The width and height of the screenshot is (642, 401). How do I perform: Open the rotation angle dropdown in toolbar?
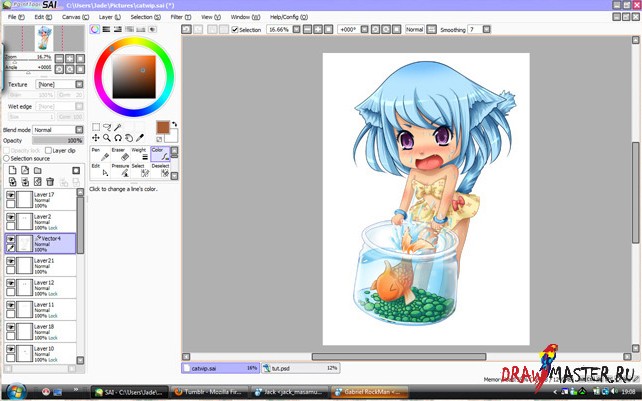click(364, 29)
